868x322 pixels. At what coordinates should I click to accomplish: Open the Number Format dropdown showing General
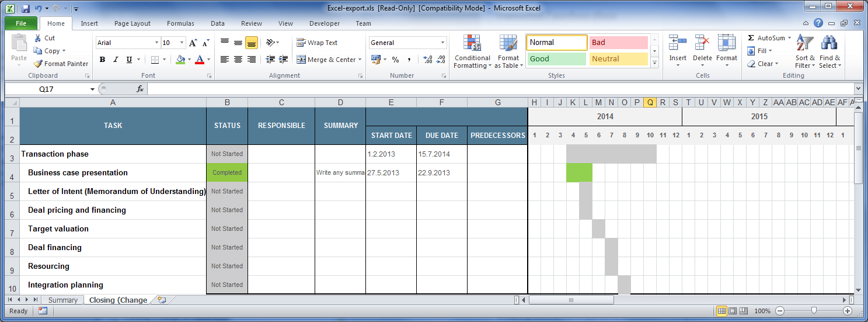coord(443,43)
